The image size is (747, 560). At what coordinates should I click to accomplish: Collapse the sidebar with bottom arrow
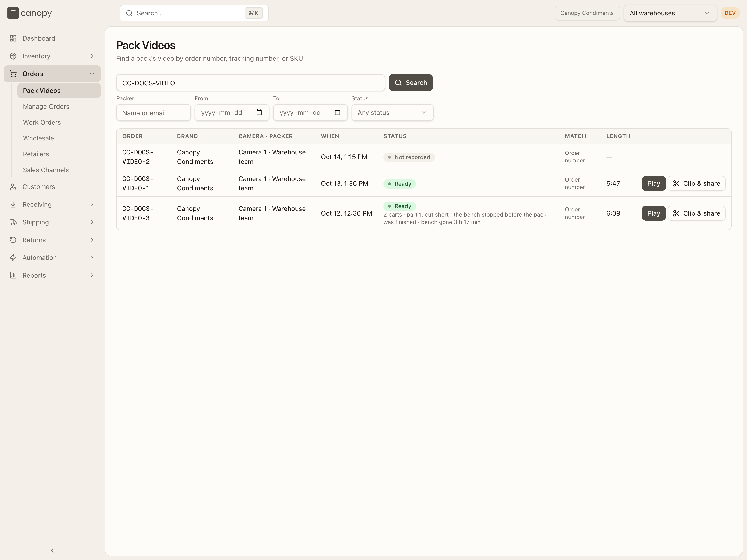coord(52,550)
